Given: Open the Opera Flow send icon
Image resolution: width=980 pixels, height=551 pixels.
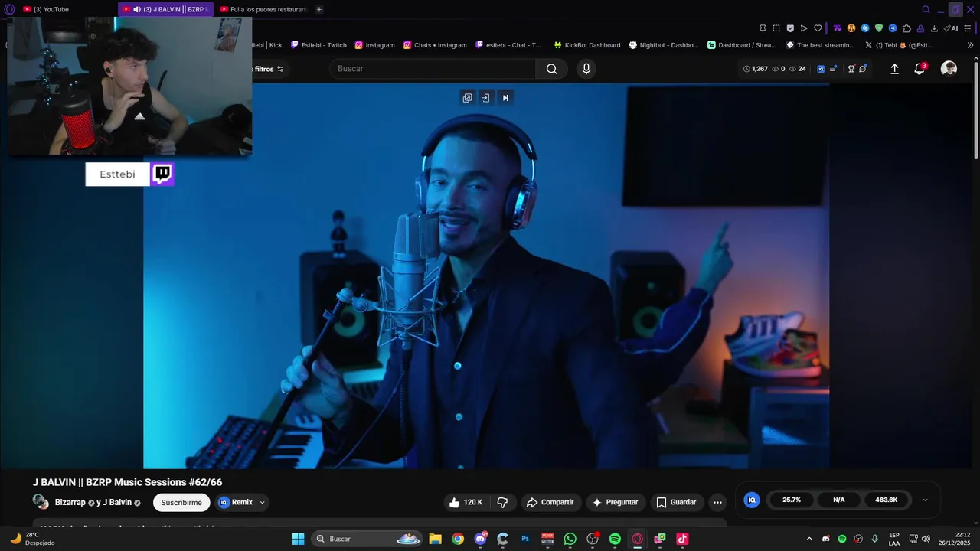Looking at the screenshot, I should [x=804, y=28].
